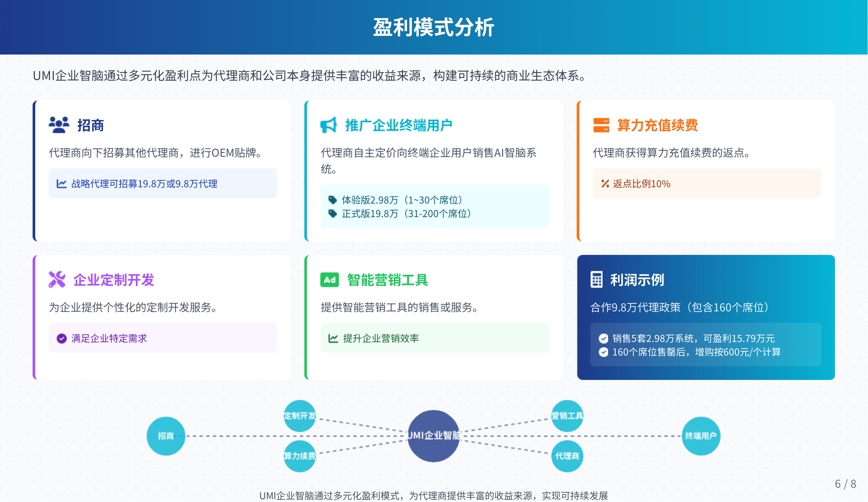Image resolution: width=868 pixels, height=502 pixels.
Task: Click the slide title 盈利模式分析
Action: click(x=433, y=27)
